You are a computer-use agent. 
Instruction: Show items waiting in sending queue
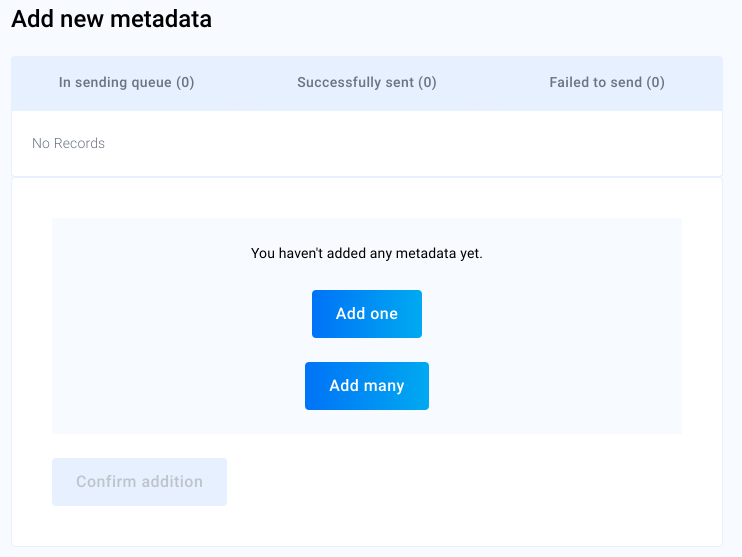(x=126, y=83)
